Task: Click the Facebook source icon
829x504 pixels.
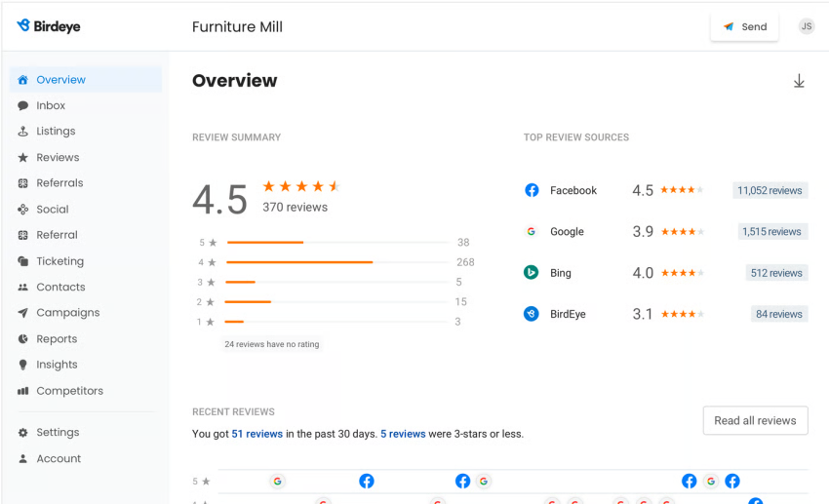Action: 532,190
